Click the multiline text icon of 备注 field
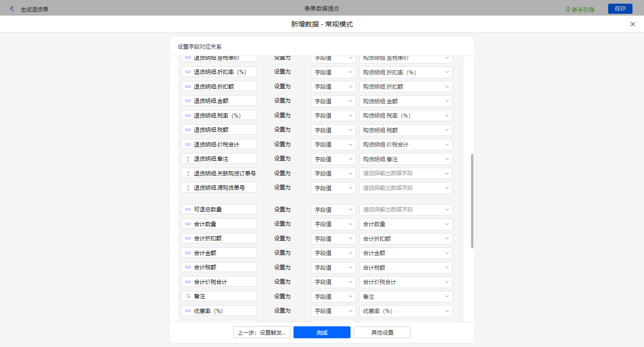Image resolution: width=644 pixels, height=347 pixels. pyautogui.click(x=188, y=296)
